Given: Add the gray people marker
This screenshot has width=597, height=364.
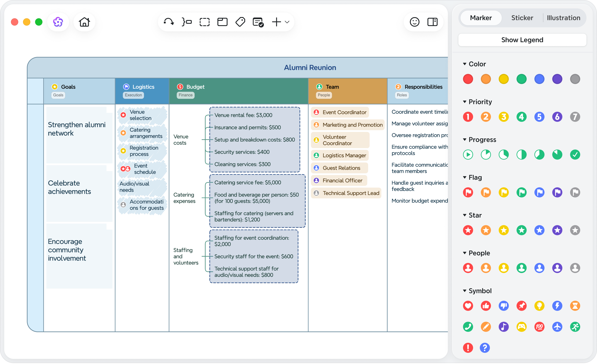Looking at the screenshot, I should pos(575,268).
